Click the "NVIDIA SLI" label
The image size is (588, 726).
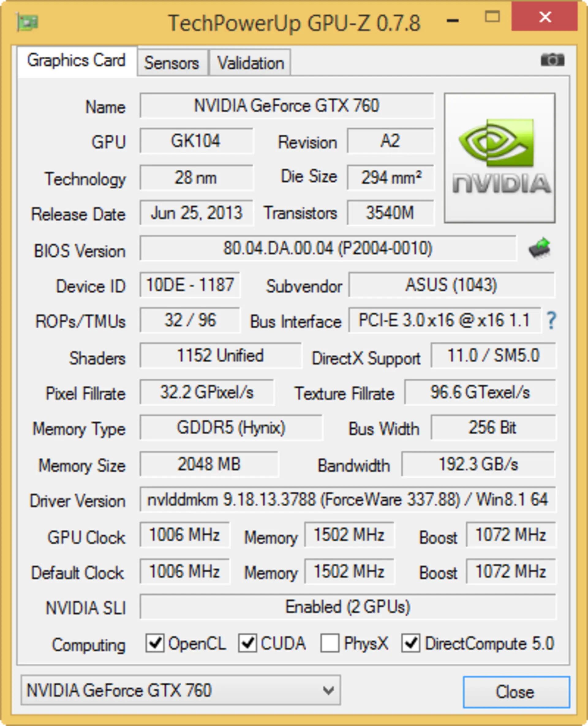pyautogui.click(x=86, y=608)
